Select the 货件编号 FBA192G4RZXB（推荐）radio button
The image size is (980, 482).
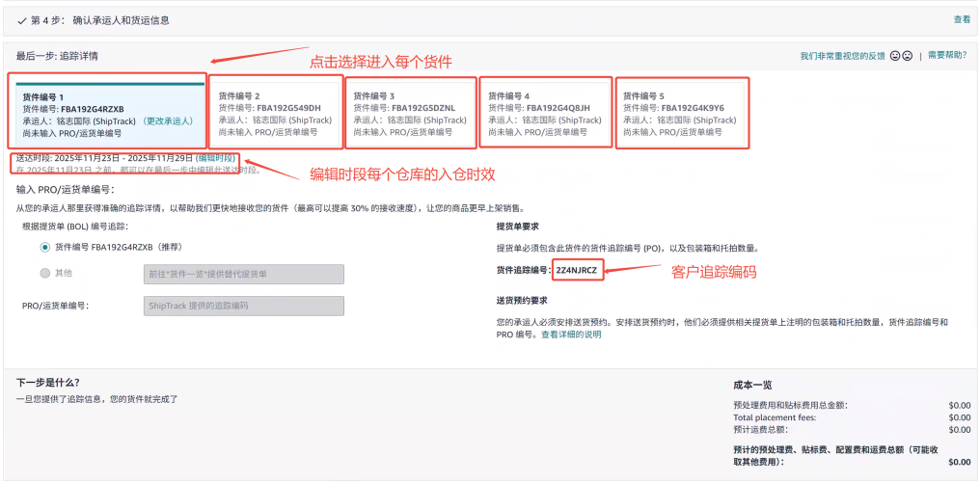(44, 247)
